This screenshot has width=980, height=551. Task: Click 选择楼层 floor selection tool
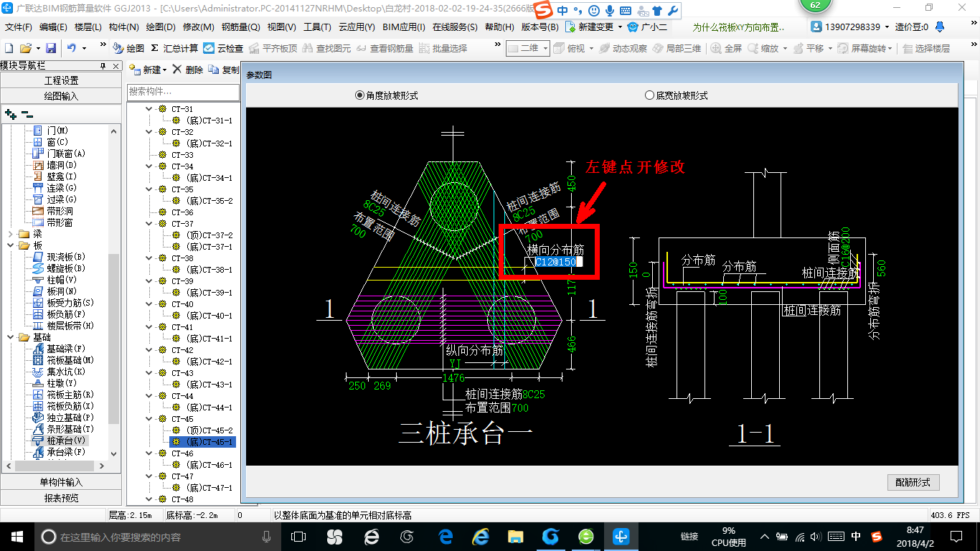pos(926,49)
